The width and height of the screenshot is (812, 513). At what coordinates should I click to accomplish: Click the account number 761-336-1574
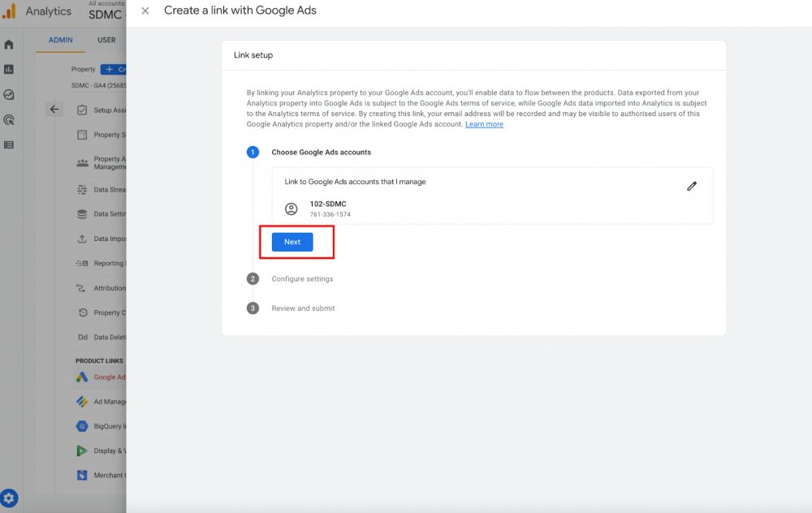(330, 214)
